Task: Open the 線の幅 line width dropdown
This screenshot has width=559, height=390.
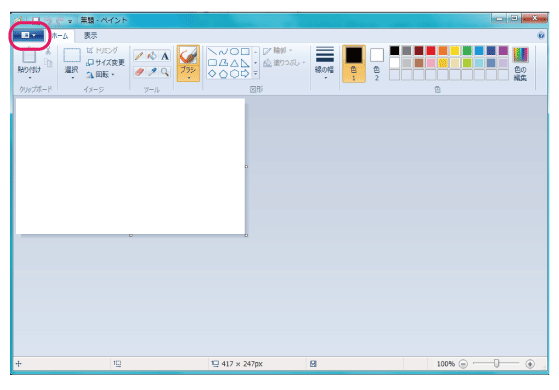Action: click(324, 63)
